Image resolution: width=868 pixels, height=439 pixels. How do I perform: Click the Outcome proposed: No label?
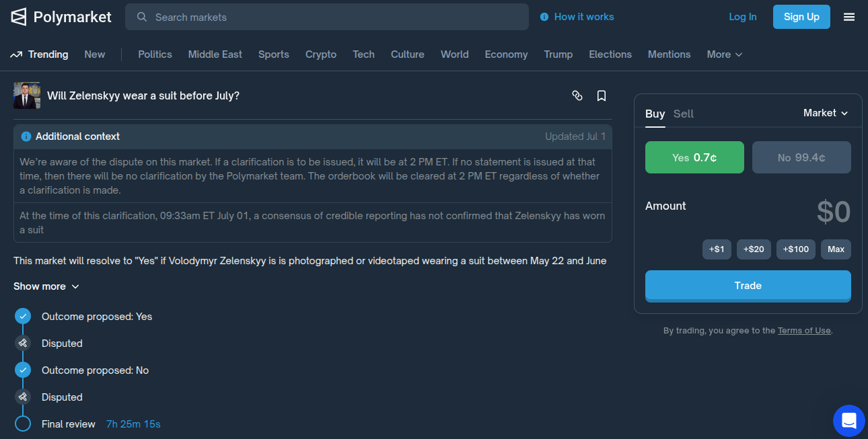coord(95,370)
